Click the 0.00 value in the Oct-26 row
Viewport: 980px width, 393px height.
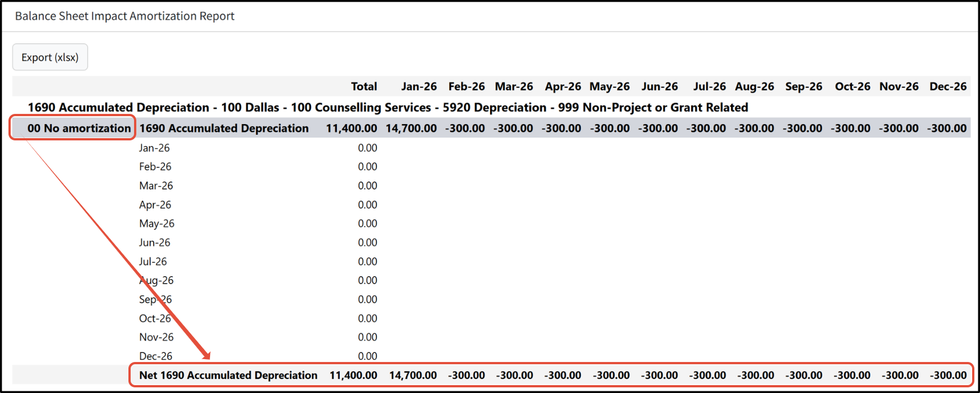tap(367, 318)
